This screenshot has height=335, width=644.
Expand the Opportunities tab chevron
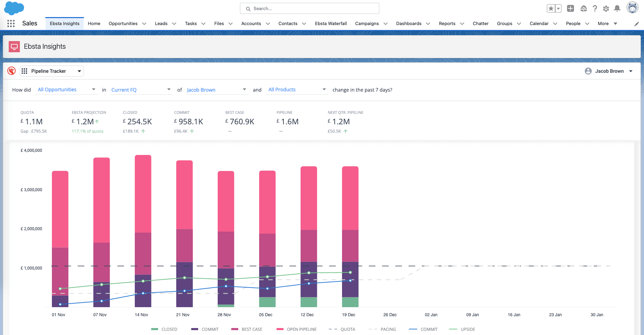[144, 24]
